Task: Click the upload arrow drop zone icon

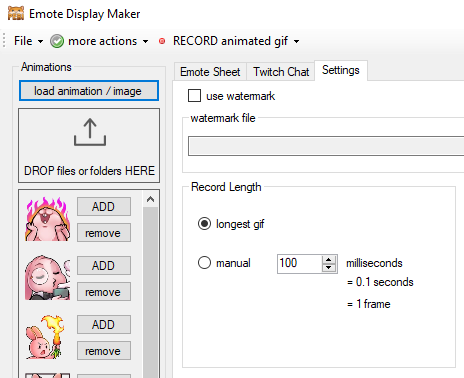Action: 90,132
